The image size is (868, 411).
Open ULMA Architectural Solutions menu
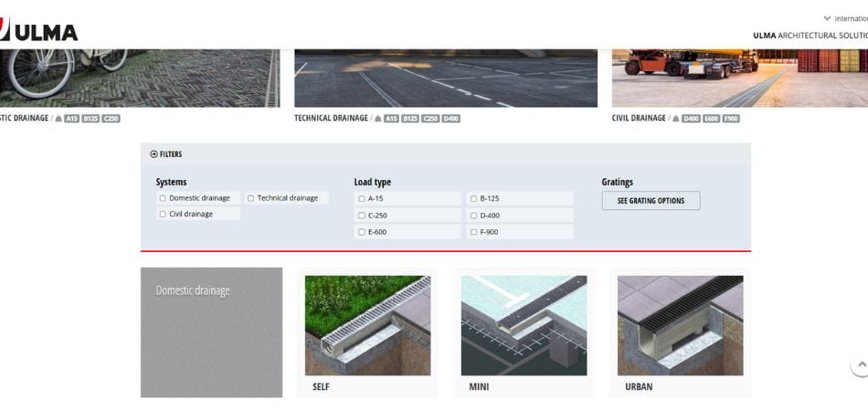(x=810, y=36)
